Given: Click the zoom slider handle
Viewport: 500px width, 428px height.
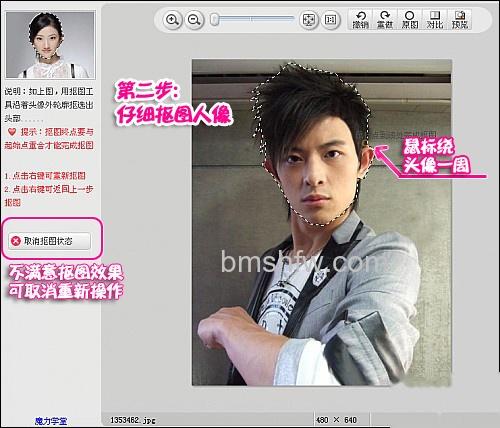Looking at the screenshot, I should pyautogui.click(x=215, y=19).
